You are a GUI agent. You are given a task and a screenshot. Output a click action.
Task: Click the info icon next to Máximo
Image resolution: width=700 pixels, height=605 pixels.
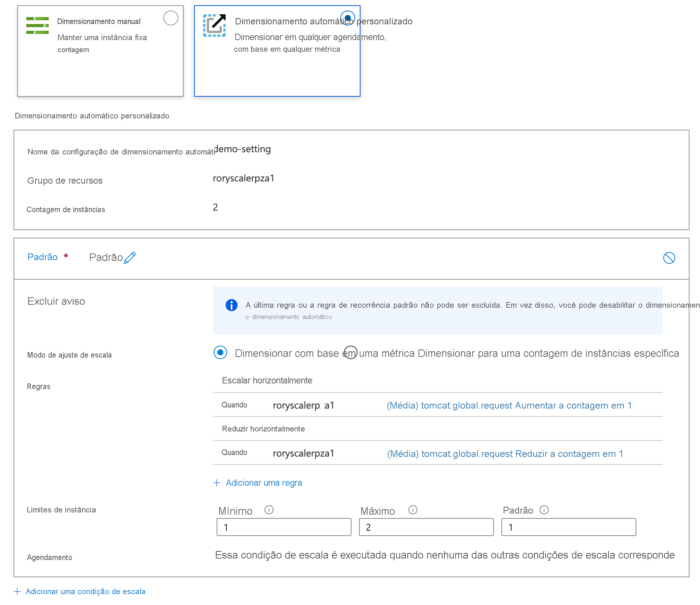pyautogui.click(x=413, y=510)
